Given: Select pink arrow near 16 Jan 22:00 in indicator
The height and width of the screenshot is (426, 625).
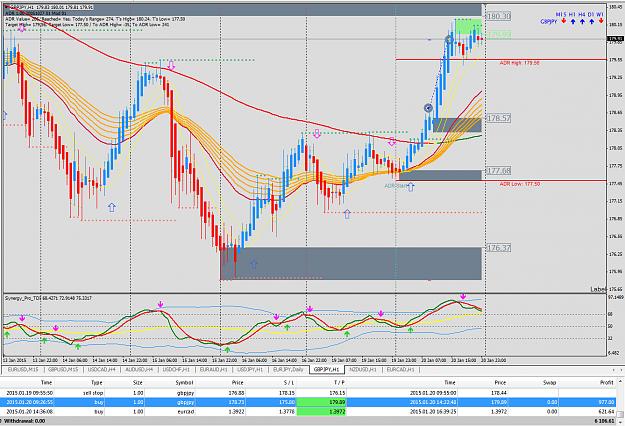Looking at the screenshot, I should point(310,309).
